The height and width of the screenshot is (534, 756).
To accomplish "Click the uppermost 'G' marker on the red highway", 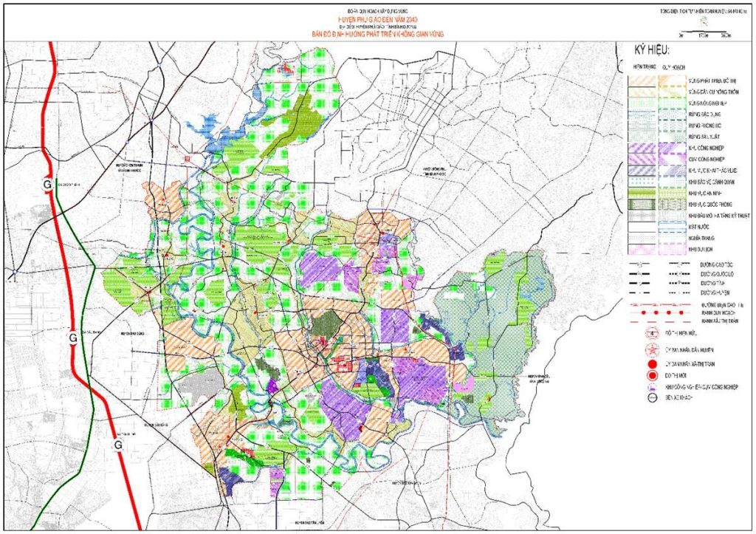I will [x=47, y=184].
